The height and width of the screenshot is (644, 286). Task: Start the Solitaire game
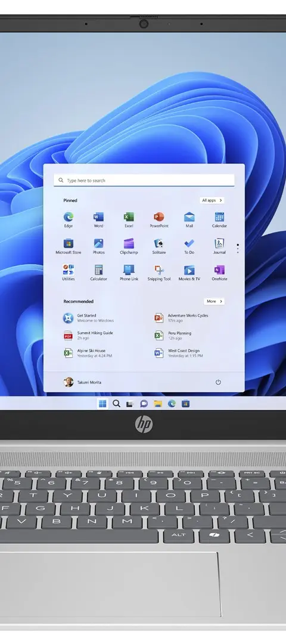click(159, 246)
